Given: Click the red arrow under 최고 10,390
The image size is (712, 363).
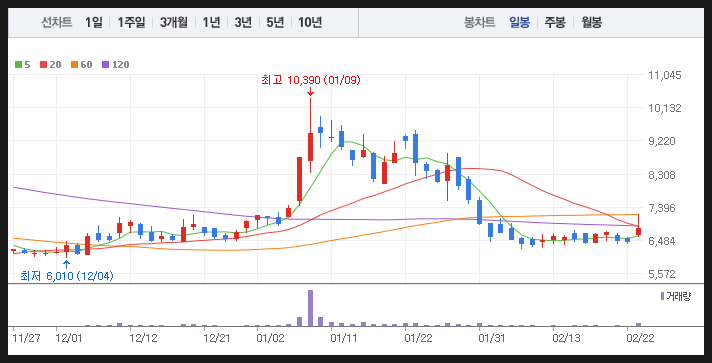Looking at the screenshot, I should coord(310,91).
